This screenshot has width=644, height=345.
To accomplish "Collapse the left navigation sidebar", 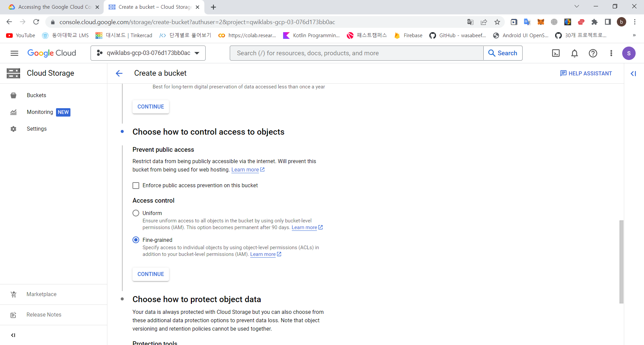I will (x=13, y=335).
